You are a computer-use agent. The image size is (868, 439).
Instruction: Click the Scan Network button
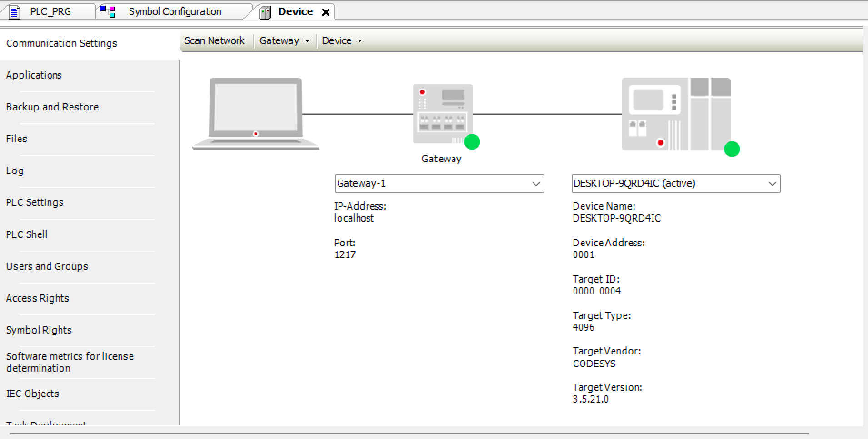215,40
